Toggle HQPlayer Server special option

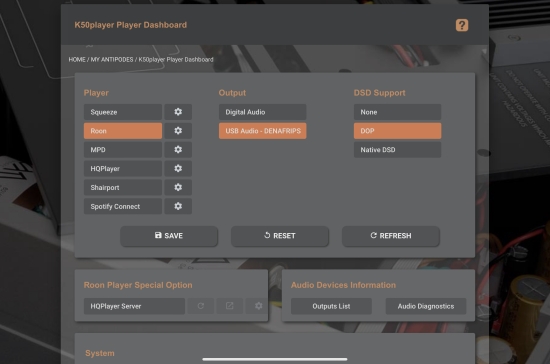click(134, 306)
